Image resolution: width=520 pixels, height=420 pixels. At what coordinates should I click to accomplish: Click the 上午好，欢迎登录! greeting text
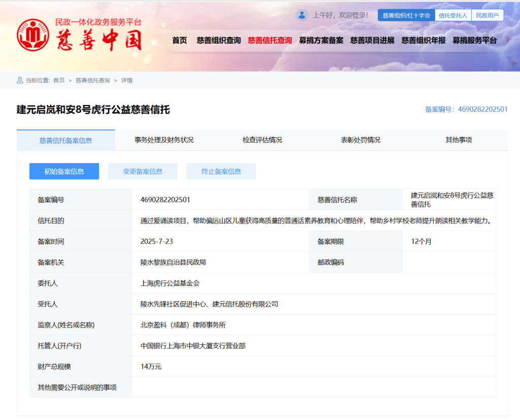[341, 15]
